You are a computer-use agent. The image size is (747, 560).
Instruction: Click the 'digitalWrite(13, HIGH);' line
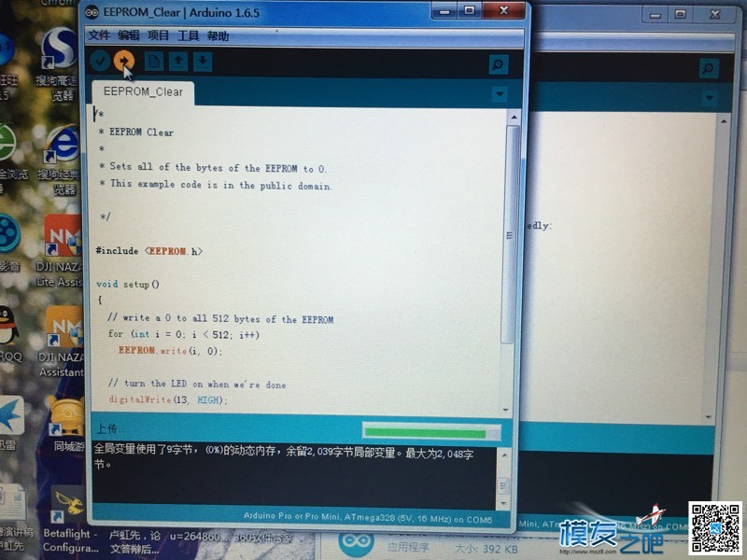coord(168,400)
